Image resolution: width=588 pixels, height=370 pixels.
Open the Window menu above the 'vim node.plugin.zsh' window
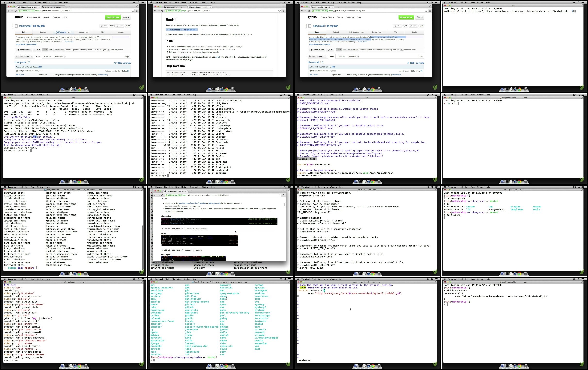(333, 279)
